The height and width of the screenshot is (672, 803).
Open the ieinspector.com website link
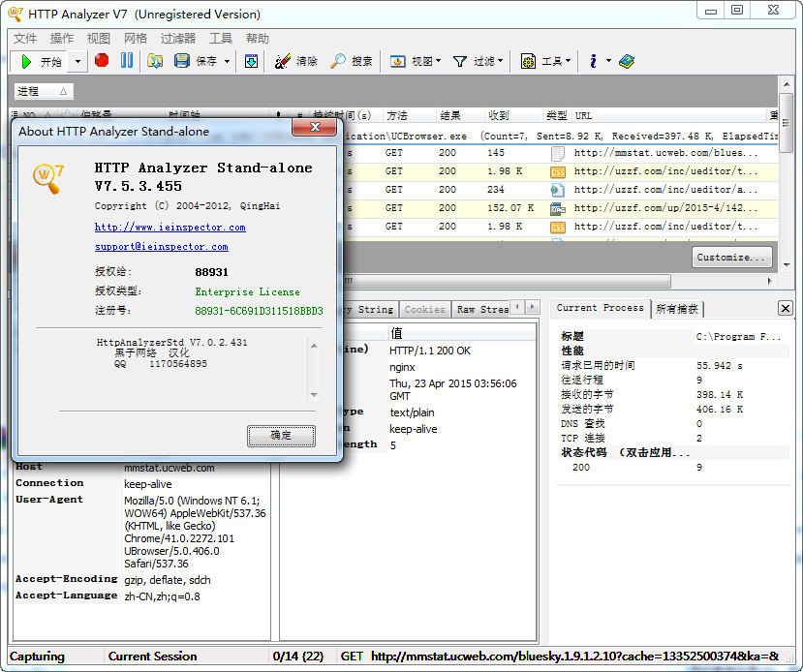[x=170, y=228]
